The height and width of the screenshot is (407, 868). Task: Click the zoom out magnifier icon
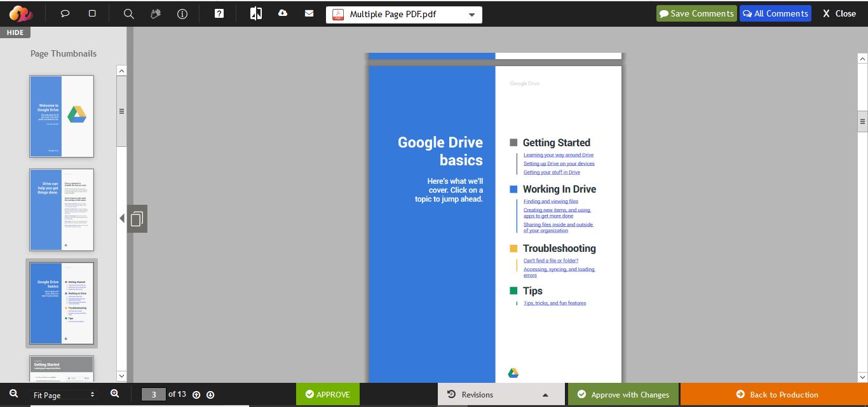pyautogui.click(x=14, y=394)
